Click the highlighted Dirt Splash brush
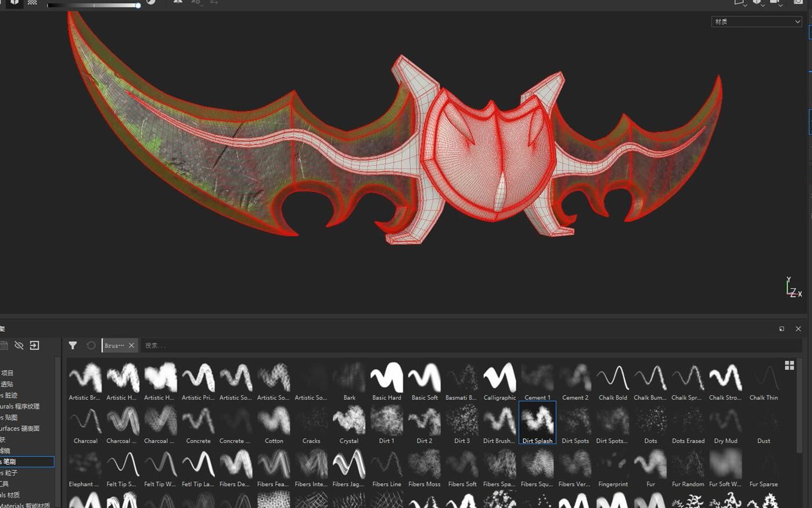 point(537,423)
